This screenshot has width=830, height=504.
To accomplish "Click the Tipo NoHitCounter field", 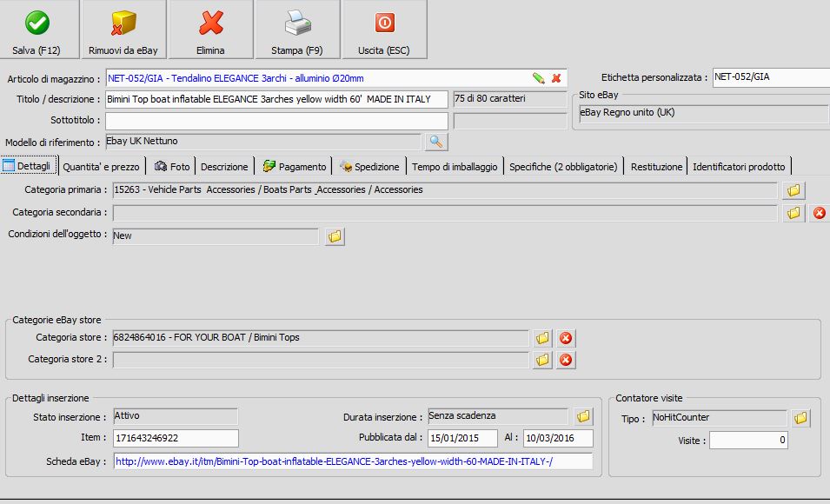I will 720,418.
